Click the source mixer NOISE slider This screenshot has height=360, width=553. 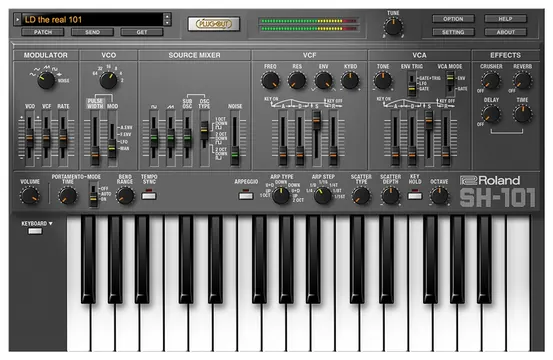point(235,138)
